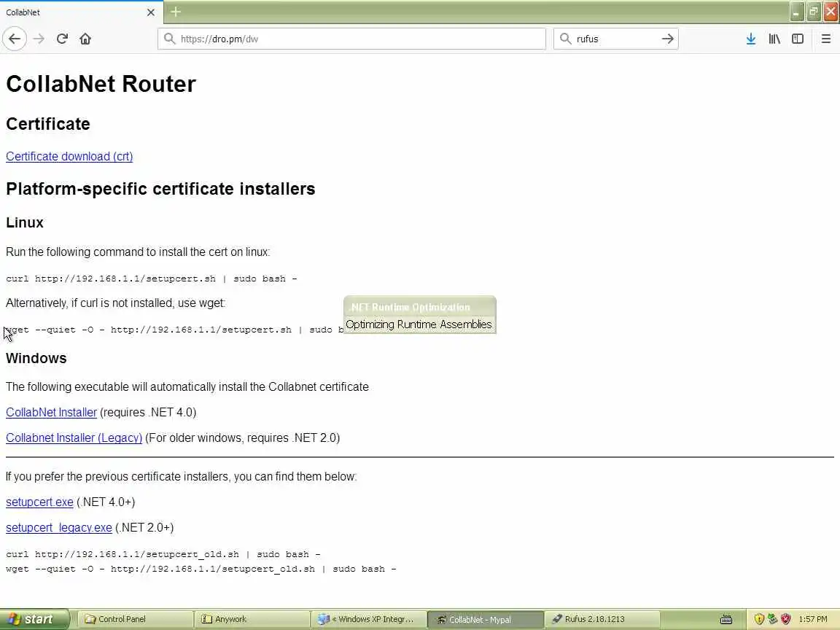Toggle the browser sidebar
Screen dimensions: 840x630
click(x=798, y=39)
